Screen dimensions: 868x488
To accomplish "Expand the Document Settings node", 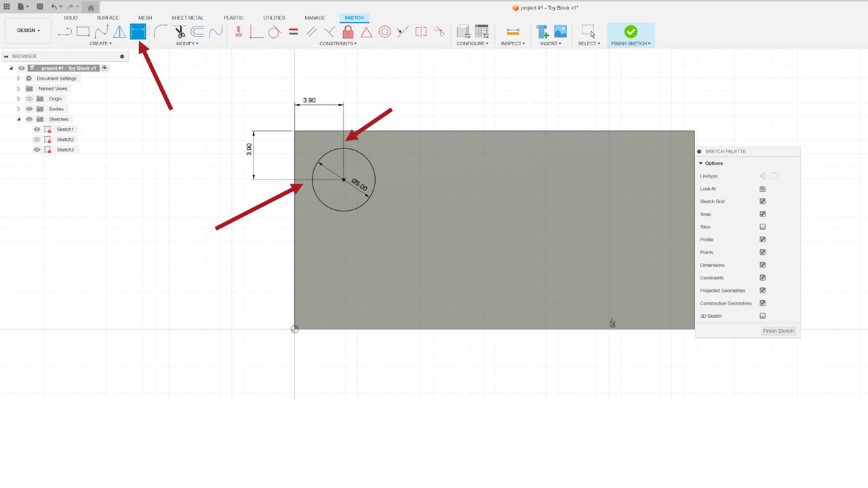I will tap(19, 79).
